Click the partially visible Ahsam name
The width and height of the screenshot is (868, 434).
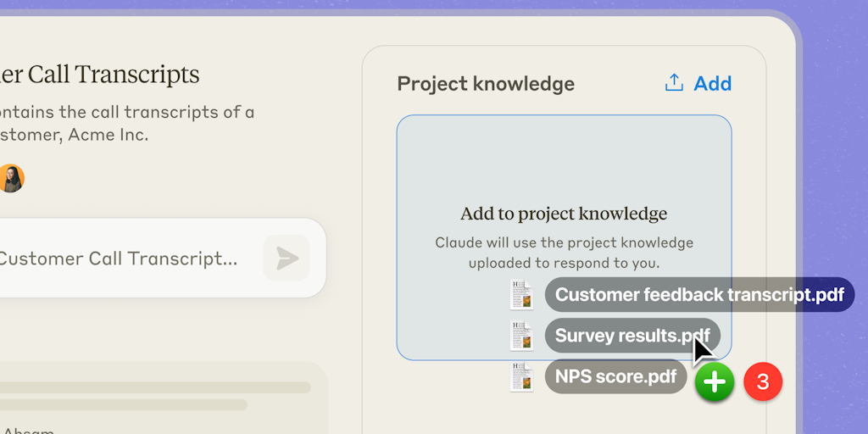point(25,431)
